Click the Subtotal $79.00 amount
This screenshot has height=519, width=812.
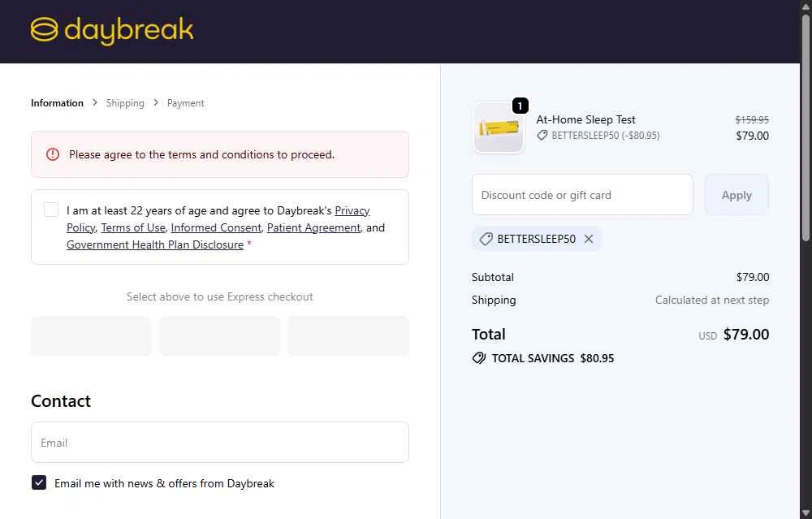coord(753,277)
